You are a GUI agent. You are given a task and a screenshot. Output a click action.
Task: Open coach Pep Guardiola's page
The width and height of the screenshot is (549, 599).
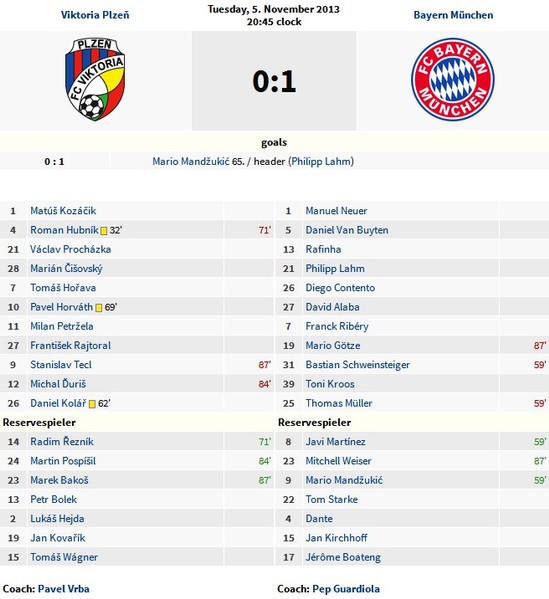coord(346,589)
